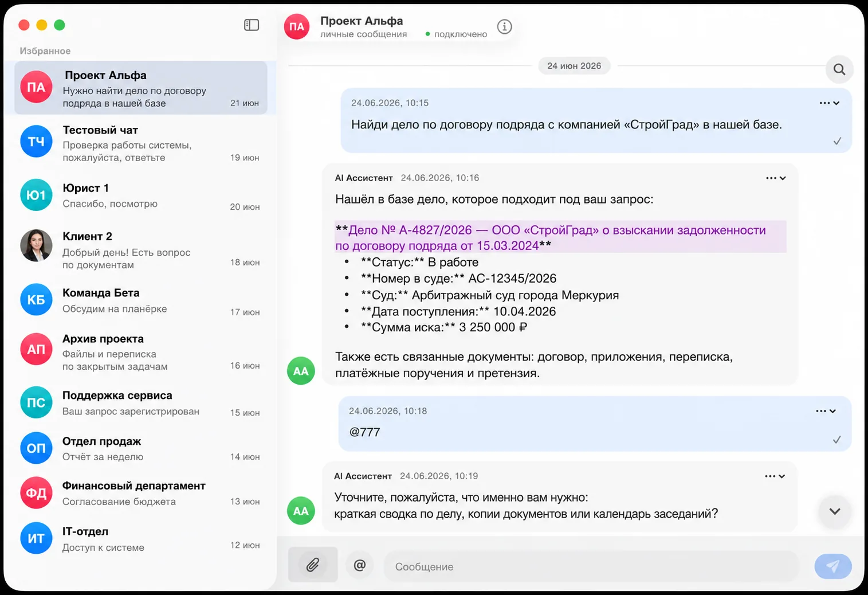
Task: Click the 21 июн date in chat list
Action: [245, 103]
